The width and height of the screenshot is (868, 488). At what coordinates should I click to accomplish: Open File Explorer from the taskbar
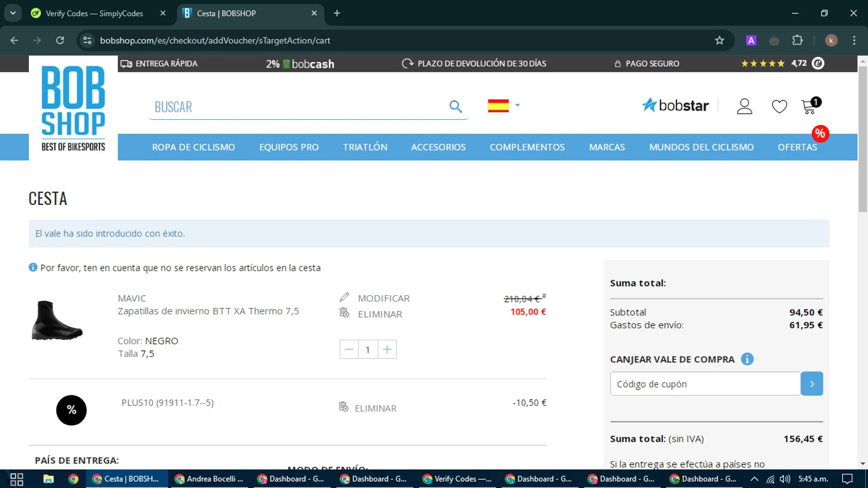pos(49,479)
